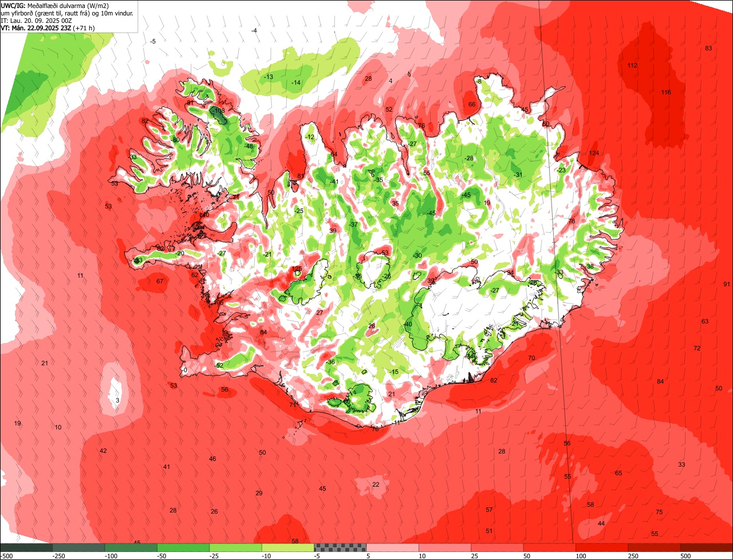Click the 'IT: Lau. 20. 09. 2025 00Z' line
The image size is (733, 560).
point(36,20)
